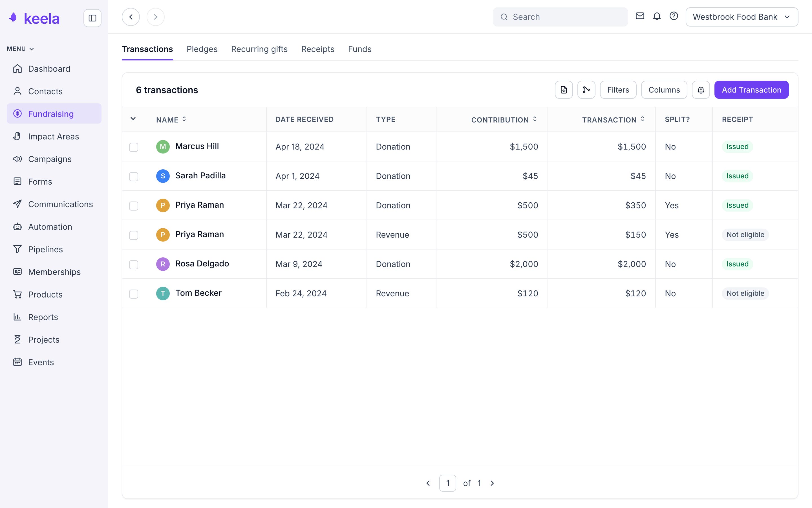
Task: Go to previous page chevron in pagination
Action: click(428, 483)
